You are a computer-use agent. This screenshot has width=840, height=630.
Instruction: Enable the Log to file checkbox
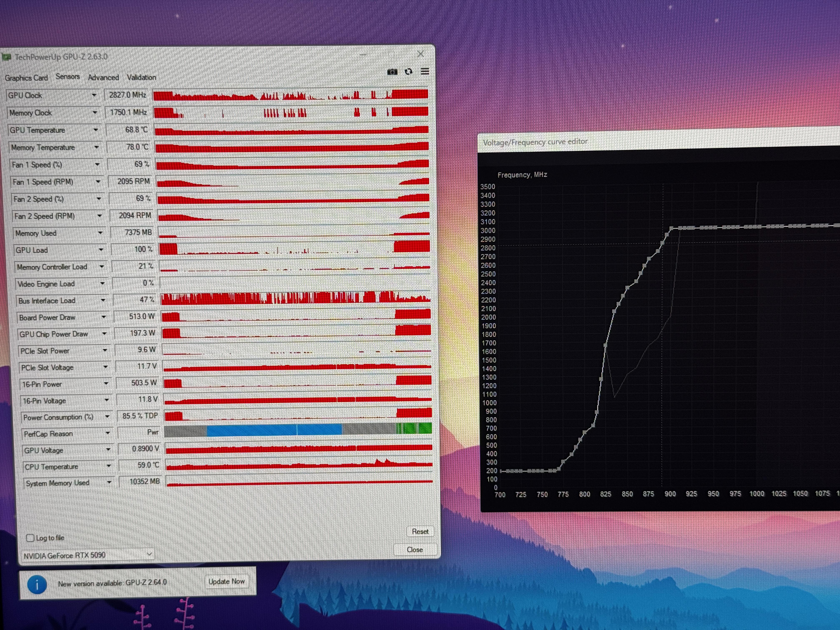pyautogui.click(x=30, y=538)
